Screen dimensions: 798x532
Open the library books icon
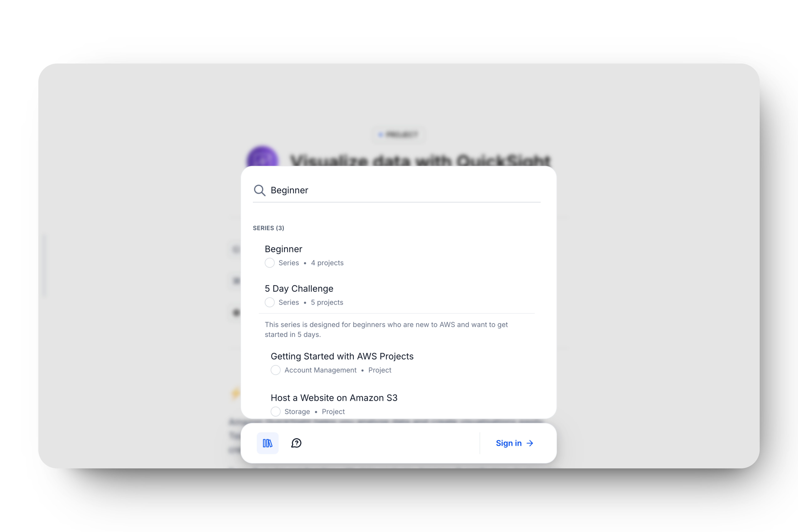tap(268, 443)
